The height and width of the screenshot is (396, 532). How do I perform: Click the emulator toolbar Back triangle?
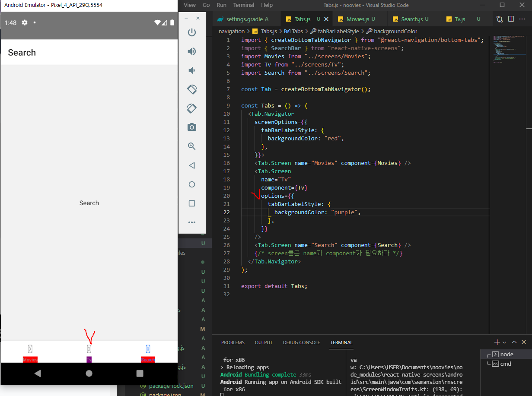pos(192,165)
